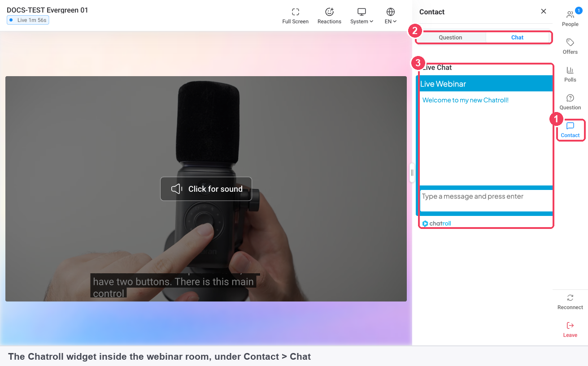Switch to the Question tab
The image size is (588, 366).
(x=450, y=38)
